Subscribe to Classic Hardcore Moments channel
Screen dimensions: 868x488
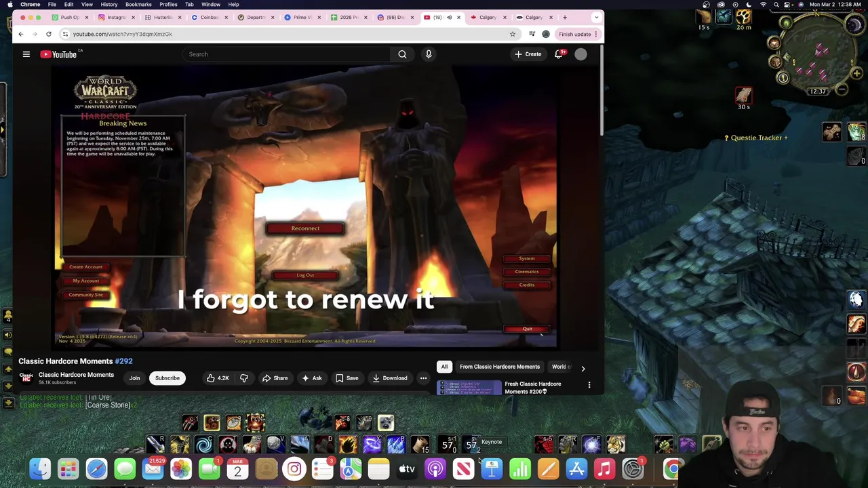point(167,378)
